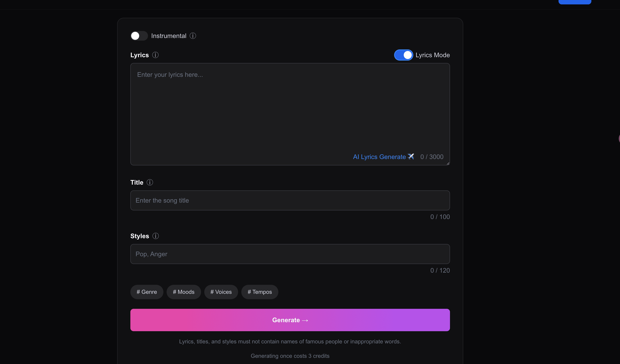This screenshot has height=364, width=620.
Task: Open the Lyrics info icon
Action: click(155, 55)
